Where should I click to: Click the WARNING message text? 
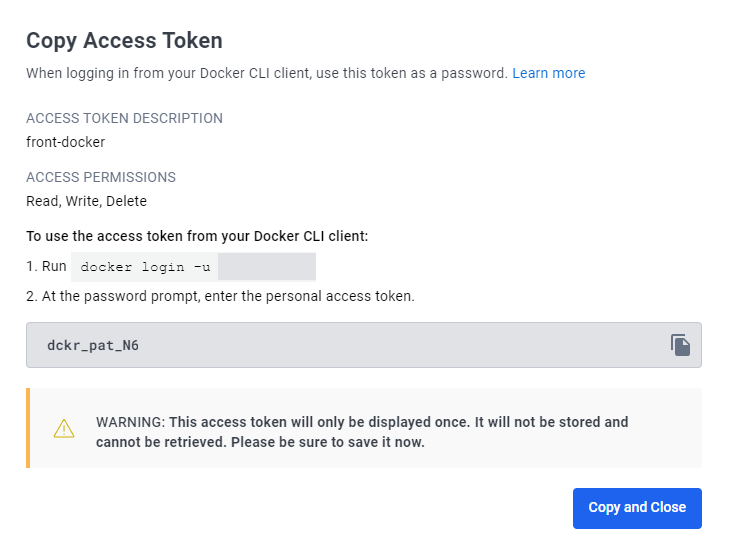pyautogui.click(x=362, y=432)
